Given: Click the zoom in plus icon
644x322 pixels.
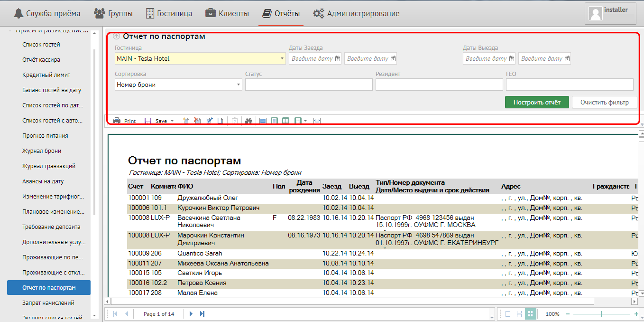Looking at the screenshot, I should [636, 314].
